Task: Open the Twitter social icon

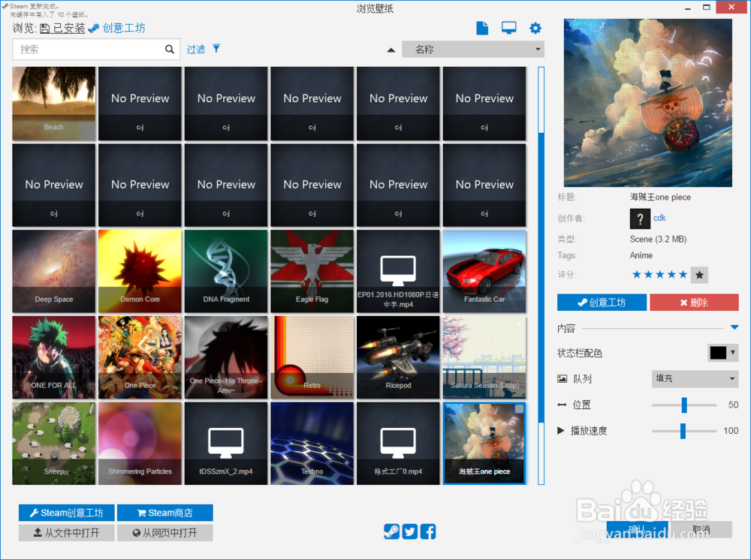Action: (x=410, y=531)
